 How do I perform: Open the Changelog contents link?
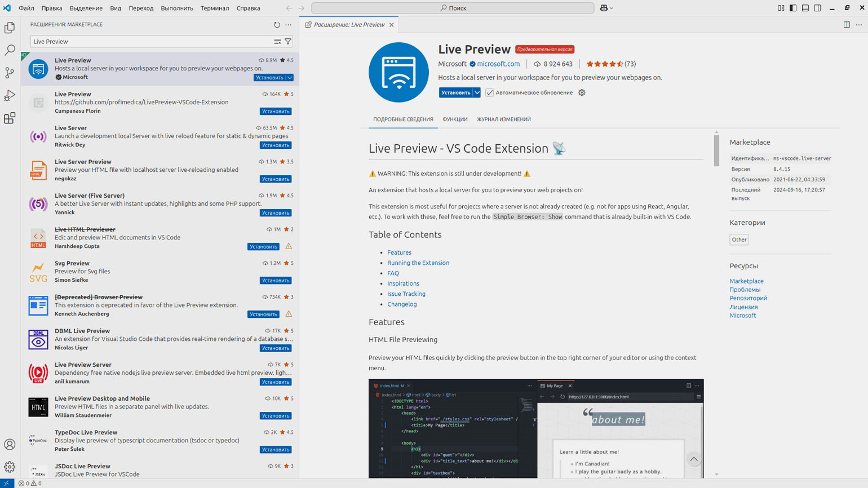pos(402,304)
